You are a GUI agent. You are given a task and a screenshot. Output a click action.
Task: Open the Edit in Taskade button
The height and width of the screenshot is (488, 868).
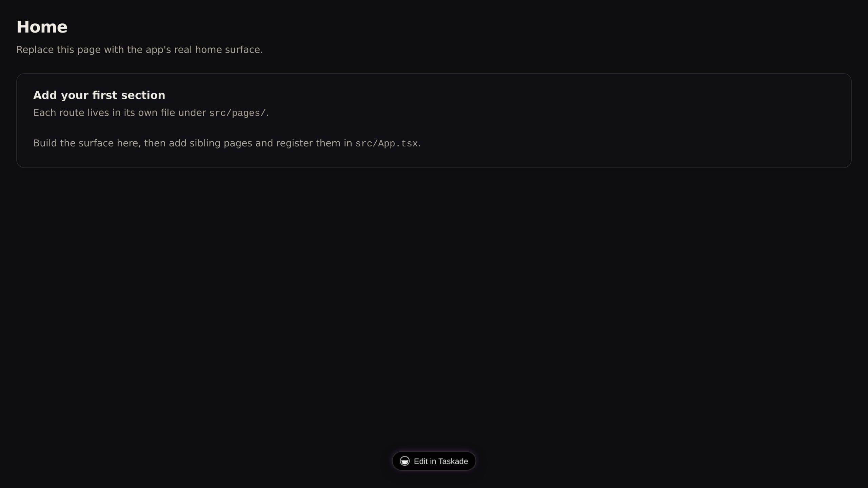pyautogui.click(x=434, y=461)
